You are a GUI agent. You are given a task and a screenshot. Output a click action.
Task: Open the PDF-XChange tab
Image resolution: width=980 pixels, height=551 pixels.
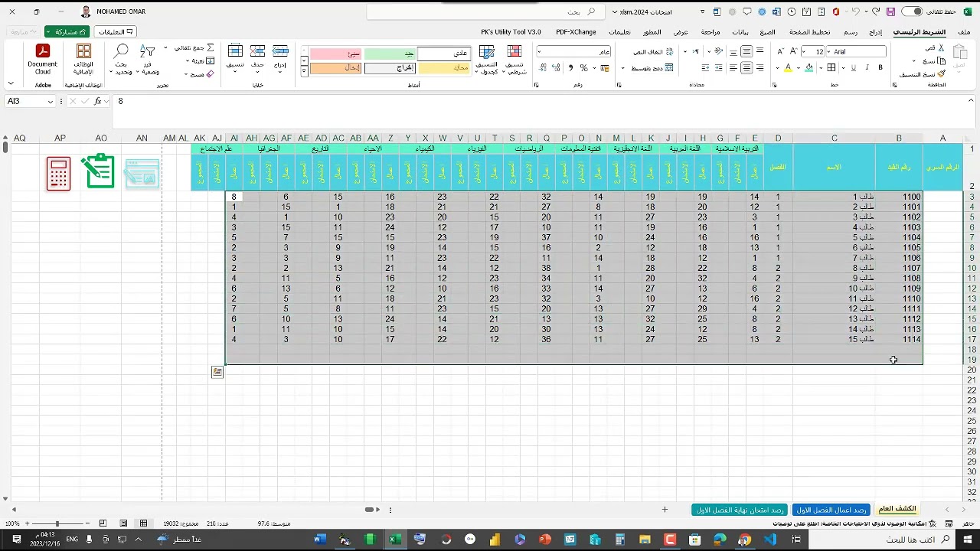tap(576, 32)
